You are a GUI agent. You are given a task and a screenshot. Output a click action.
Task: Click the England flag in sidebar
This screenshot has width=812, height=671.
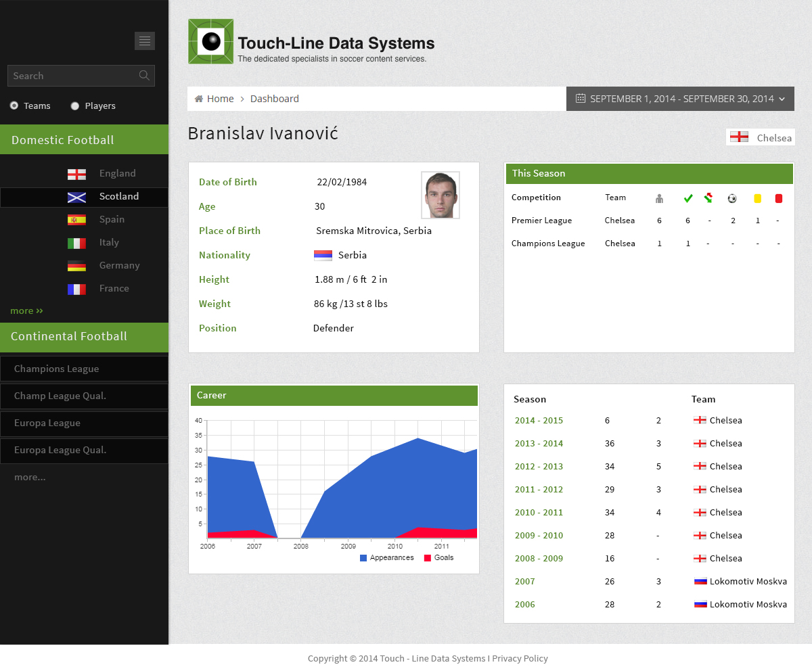pyautogui.click(x=76, y=174)
